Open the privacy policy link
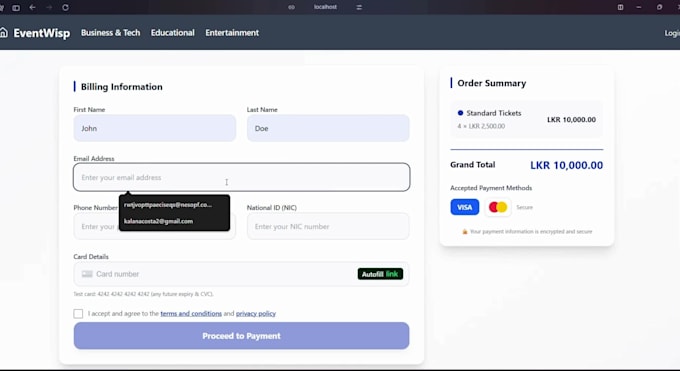This screenshot has height=371, width=680. click(256, 313)
